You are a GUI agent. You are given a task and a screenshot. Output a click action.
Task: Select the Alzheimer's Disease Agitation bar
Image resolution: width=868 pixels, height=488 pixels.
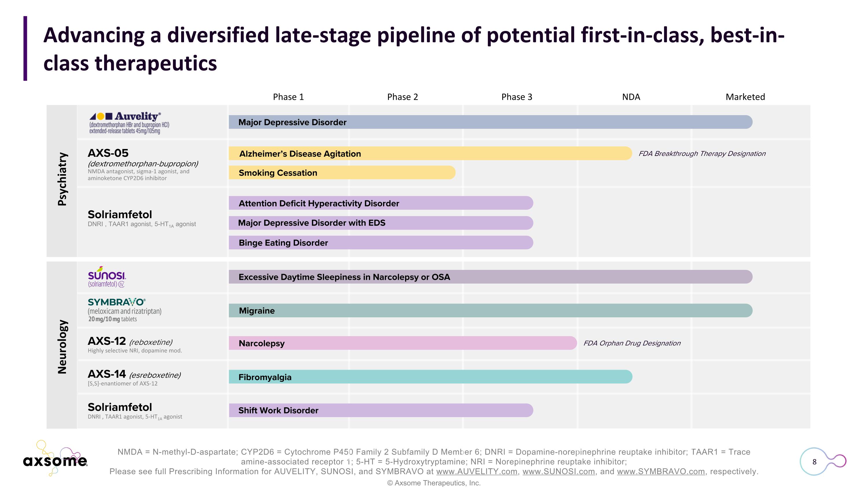(x=430, y=154)
